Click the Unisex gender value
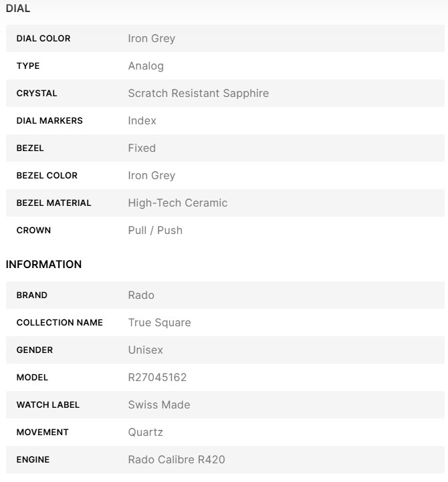This screenshot has height=482, width=448. click(x=145, y=350)
